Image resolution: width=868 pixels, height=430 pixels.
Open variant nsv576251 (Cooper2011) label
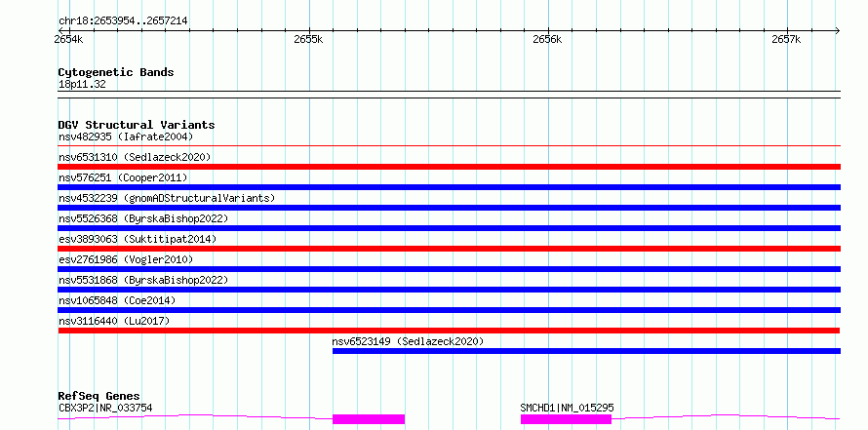123,177
